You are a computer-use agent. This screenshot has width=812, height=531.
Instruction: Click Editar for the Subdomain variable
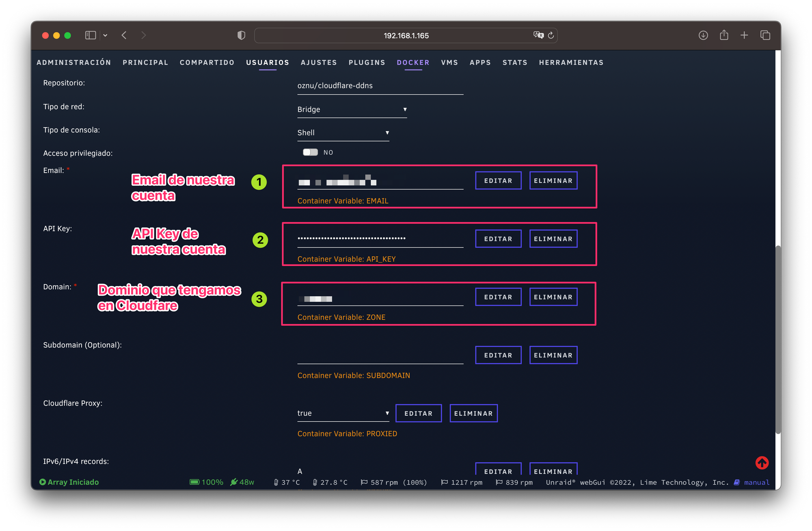click(x=498, y=355)
